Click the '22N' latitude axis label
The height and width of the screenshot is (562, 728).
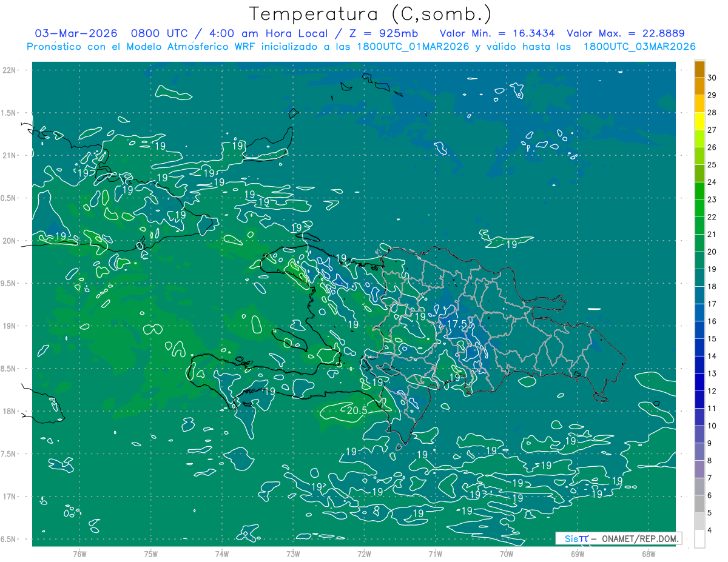(x=9, y=70)
